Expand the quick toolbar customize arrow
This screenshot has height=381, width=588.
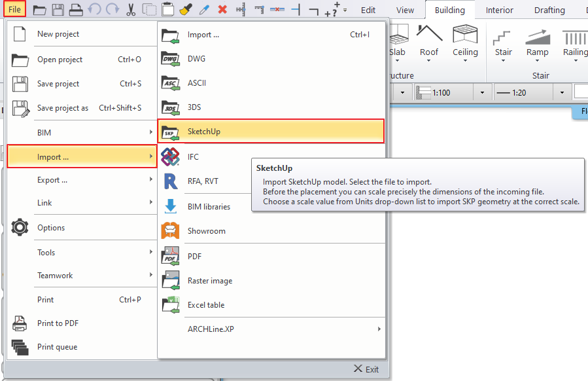(345, 10)
